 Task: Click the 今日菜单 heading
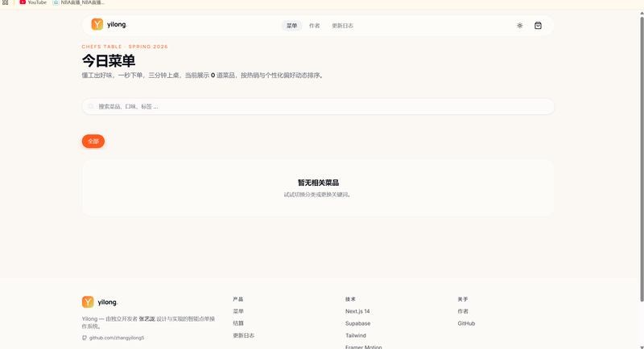tap(109, 60)
